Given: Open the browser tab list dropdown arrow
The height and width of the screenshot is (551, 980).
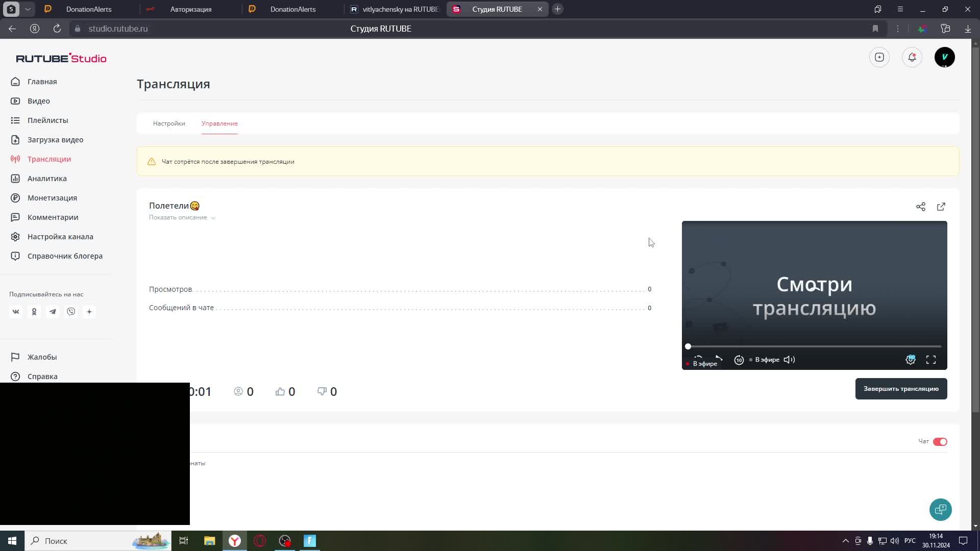Looking at the screenshot, I should coord(28,9).
